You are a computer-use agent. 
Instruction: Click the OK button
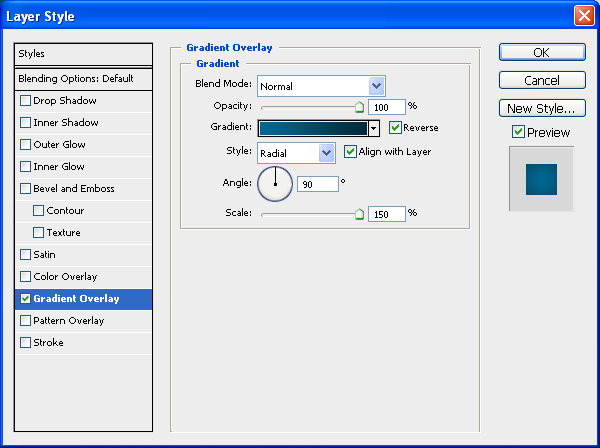click(x=541, y=53)
